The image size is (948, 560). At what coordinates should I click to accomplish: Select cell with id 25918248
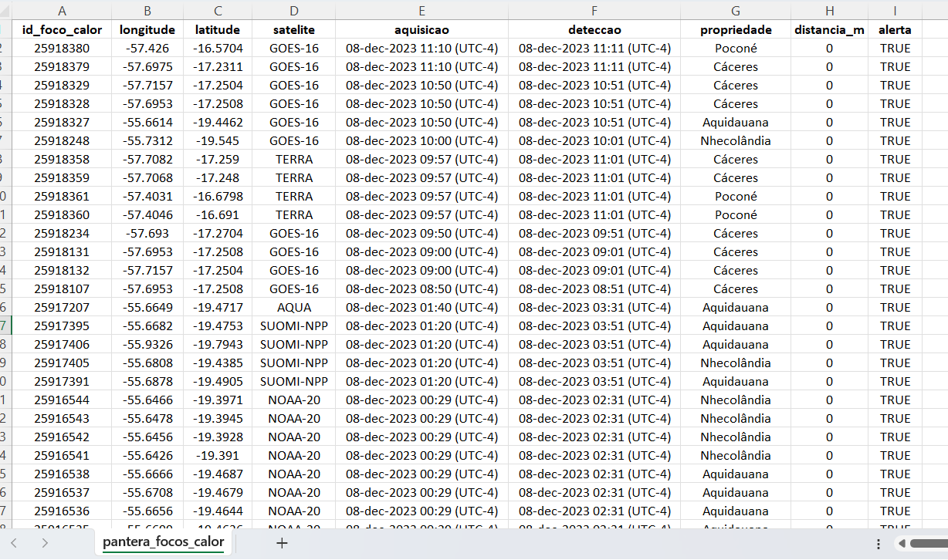[62, 140]
